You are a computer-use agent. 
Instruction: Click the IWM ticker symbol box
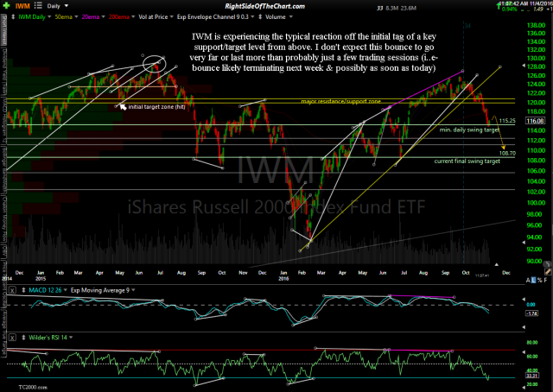point(22,6)
